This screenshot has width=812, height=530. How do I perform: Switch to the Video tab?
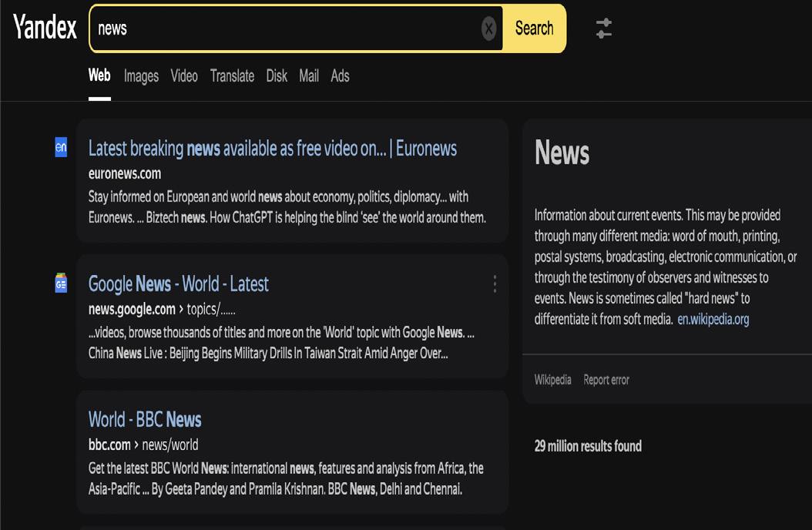coord(184,76)
